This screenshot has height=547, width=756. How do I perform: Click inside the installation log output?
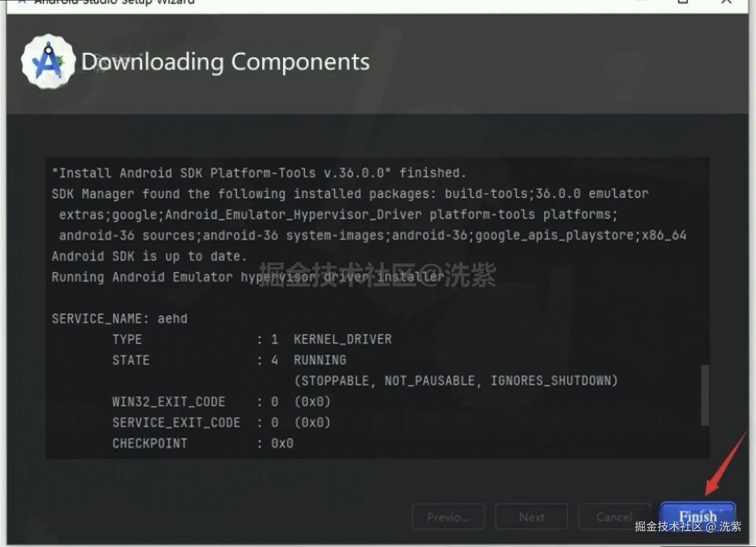[x=364, y=304]
